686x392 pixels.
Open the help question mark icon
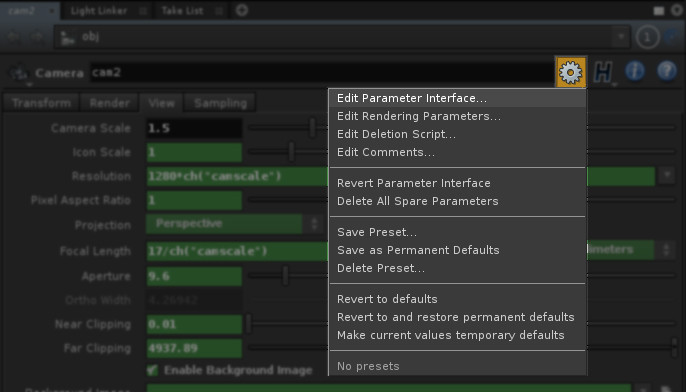click(x=667, y=71)
